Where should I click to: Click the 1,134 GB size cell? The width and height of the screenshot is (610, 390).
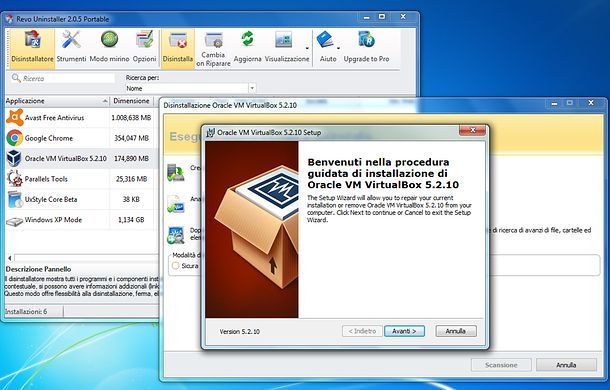click(131, 220)
